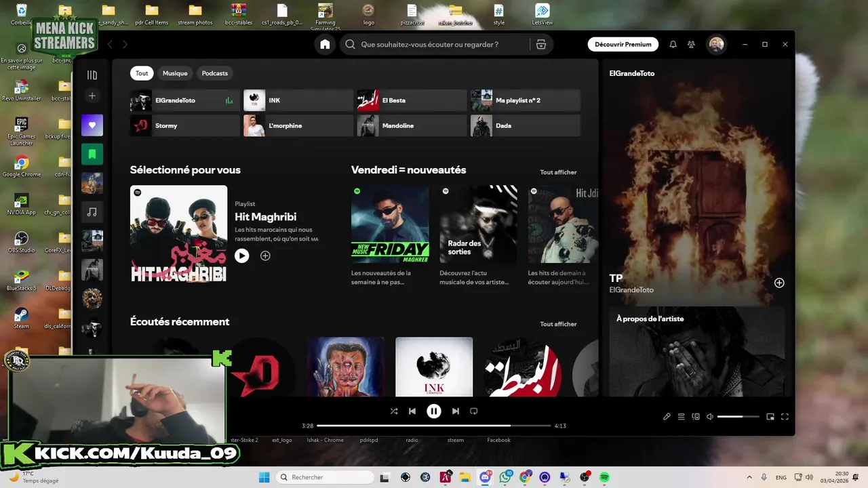
Task: Open the Hit Maghribi title link
Action: tap(265, 217)
